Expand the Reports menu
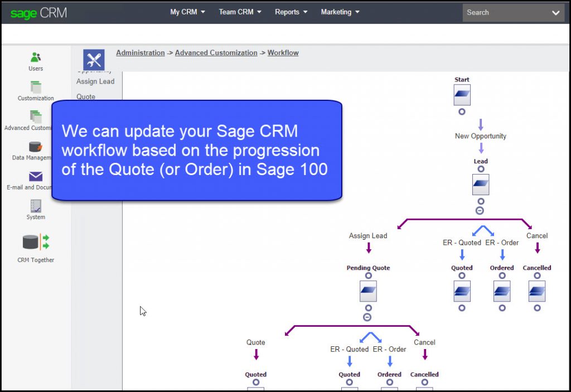Viewport: 571px width, 392px height. pos(291,12)
